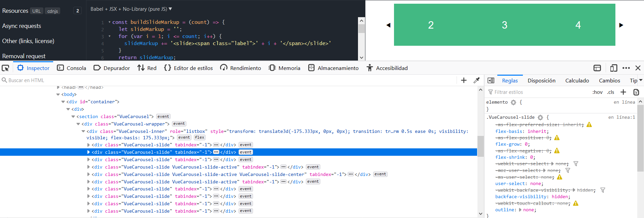Open Babel + JSX language dropdown
Image resolution: width=644 pixels, height=218 pixels.
point(131,9)
